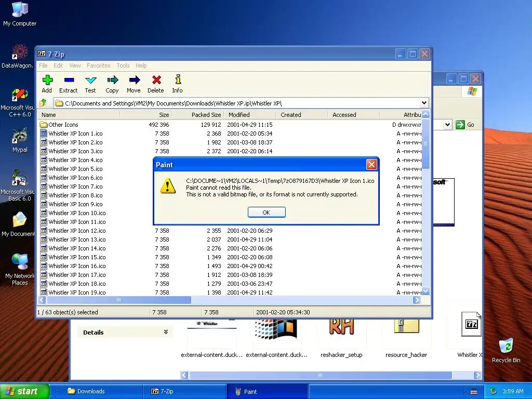Click the 7-Zip horizontal scrollbar thumb
Image resolution: width=532 pixels, height=399 pixels.
click(x=119, y=300)
